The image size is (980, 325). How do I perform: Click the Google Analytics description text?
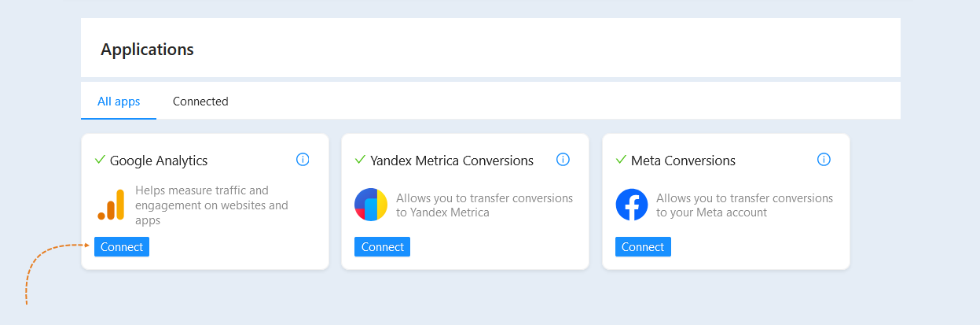coord(212,205)
